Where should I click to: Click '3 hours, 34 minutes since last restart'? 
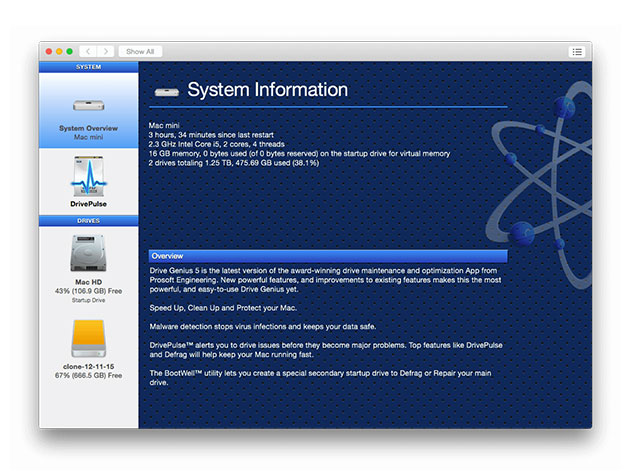tap(211, 135)
